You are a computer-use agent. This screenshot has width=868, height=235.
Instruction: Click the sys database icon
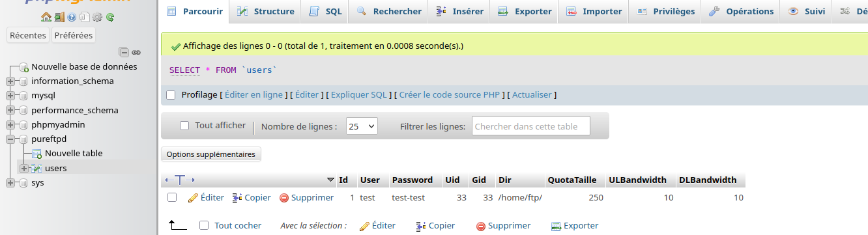(x=24, y=183)
